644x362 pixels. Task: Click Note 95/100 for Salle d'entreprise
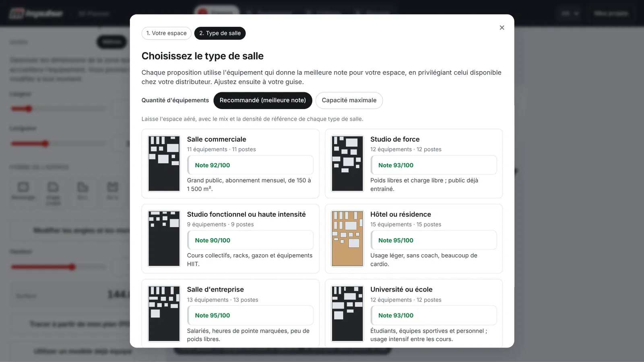tap(250, 316)
